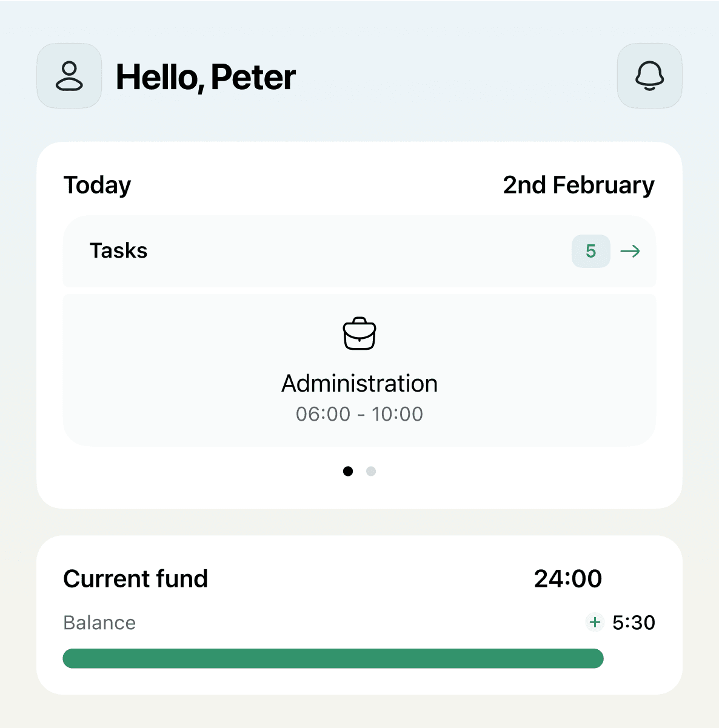The height and width of the screenshot is (728, 719).
Task: Select the first black carousel page dot
Action: 348,471
